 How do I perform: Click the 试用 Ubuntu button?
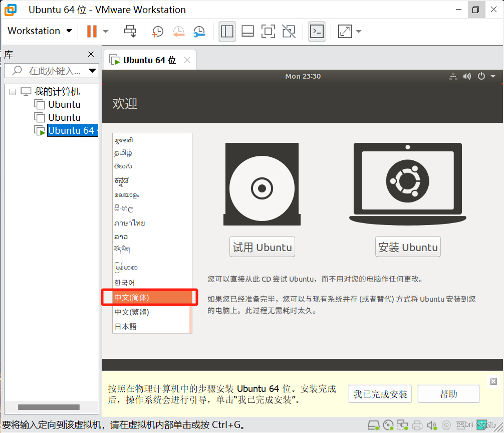[262, 247]
